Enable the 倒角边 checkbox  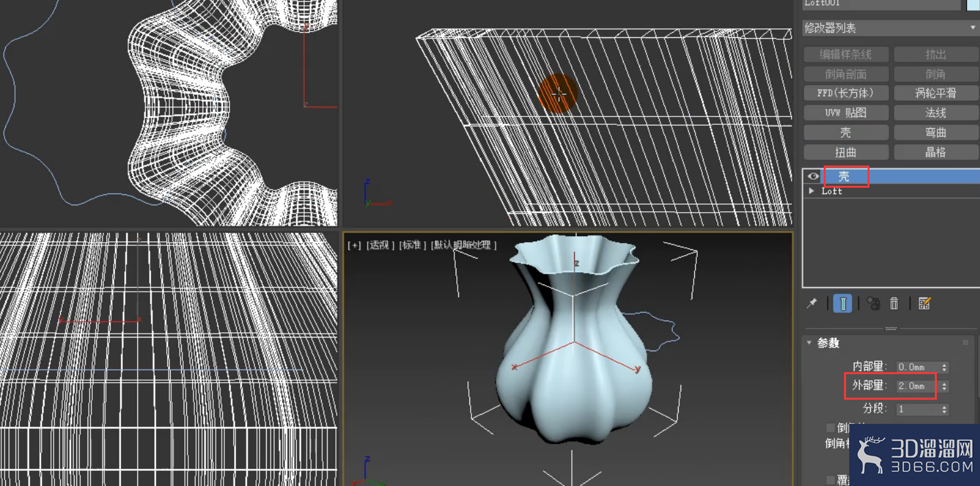click(x=830, y=428)
